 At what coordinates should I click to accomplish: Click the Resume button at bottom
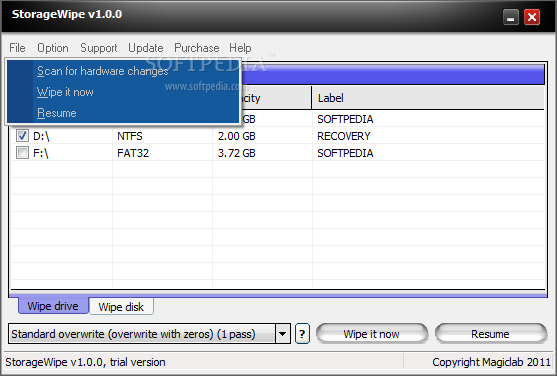pyautogui.click(x=490, y=334)
